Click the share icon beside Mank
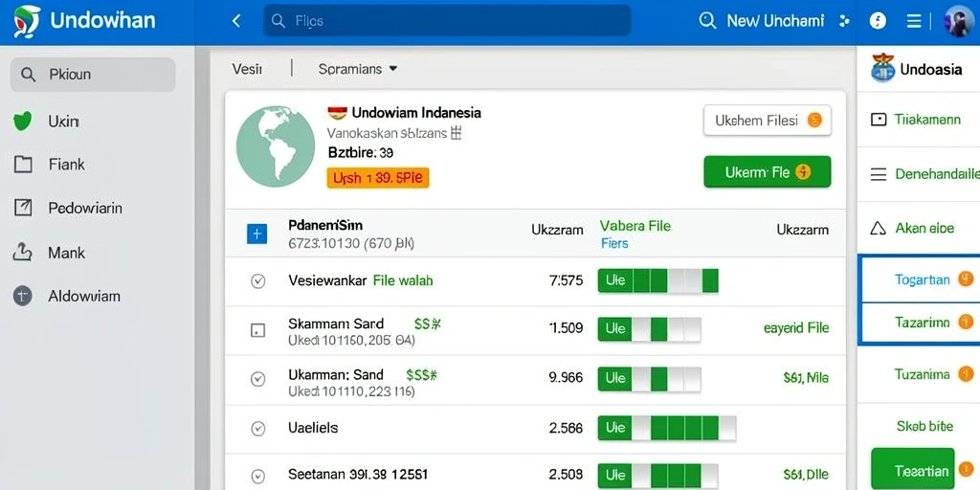980x490 pixels. tap(23, 253)
